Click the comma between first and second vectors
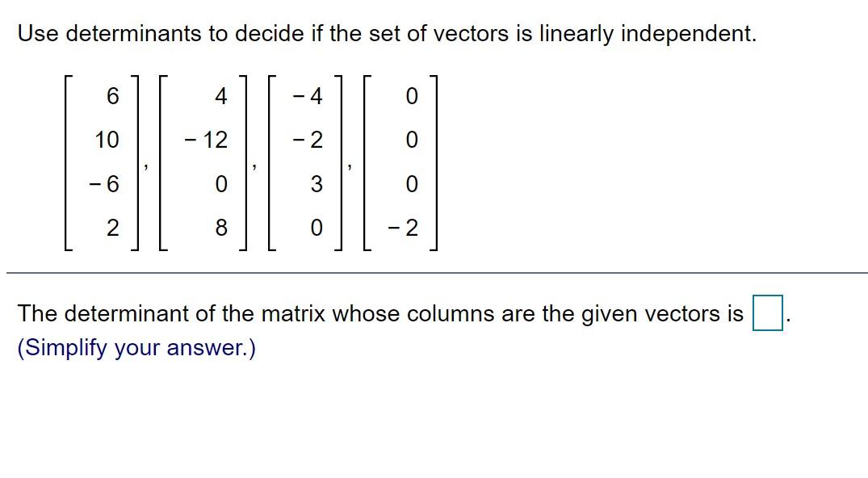Image resolution: width=868 pixels, height=478 pixels. pos(147,165)
